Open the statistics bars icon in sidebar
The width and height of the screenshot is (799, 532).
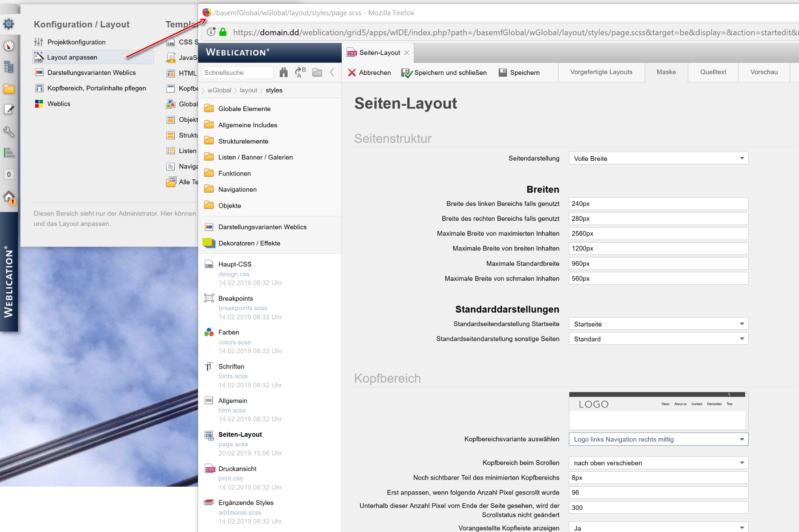click(x=9, y=153)
